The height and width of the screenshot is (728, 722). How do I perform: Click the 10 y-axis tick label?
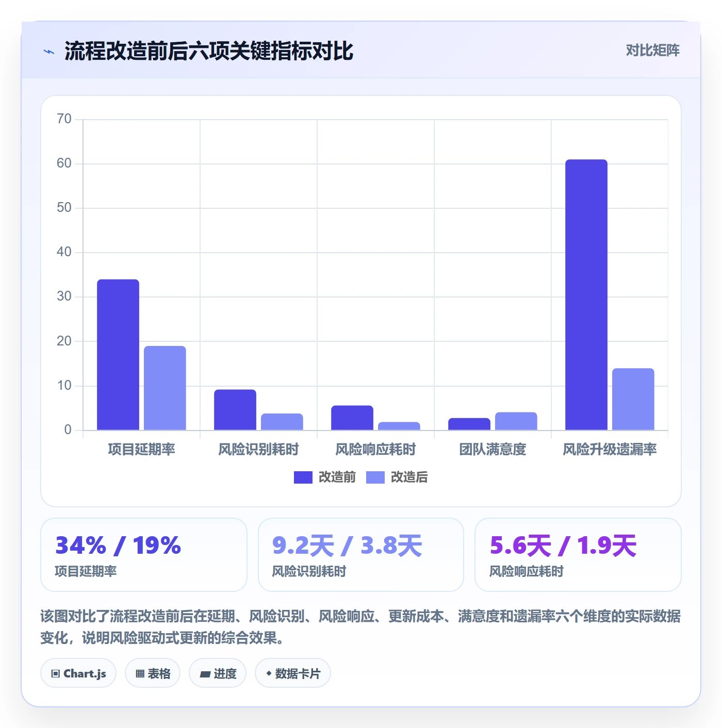(64, 386)
